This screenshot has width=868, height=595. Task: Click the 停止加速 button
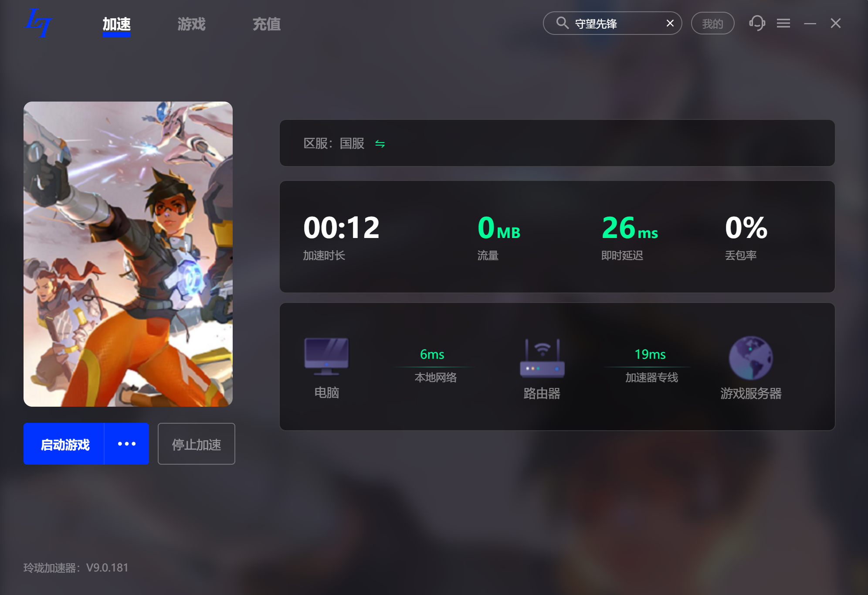tap(197, 444)
